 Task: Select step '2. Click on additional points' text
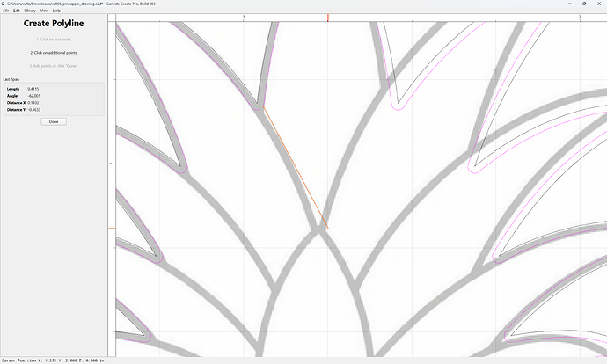click(54, 53)
